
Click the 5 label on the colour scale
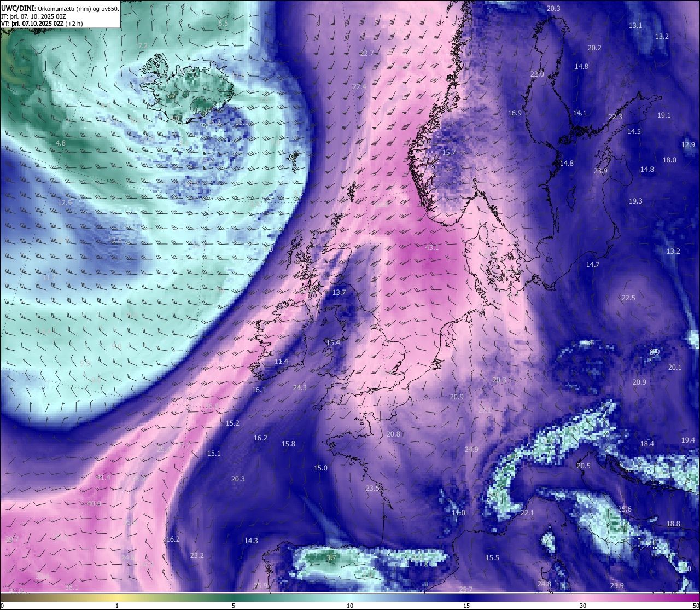click(234, 606)
